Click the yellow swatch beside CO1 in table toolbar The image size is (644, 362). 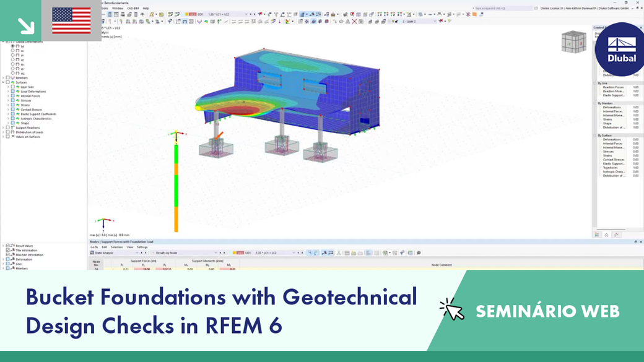click(234, 253)
